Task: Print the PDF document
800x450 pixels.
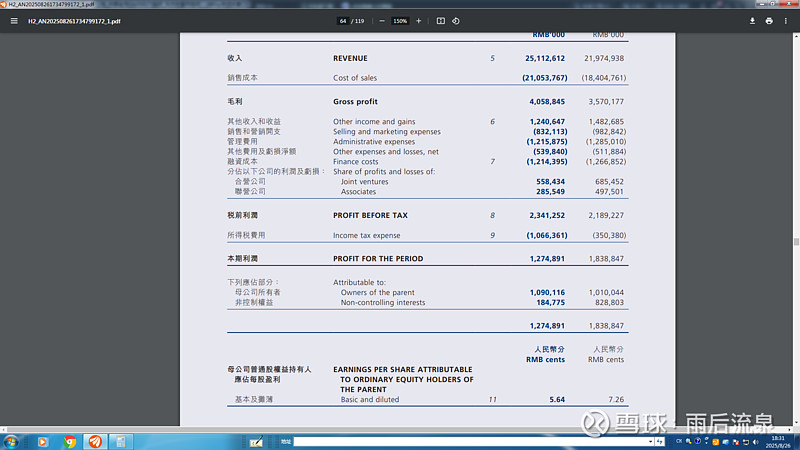Action: (x=769, y=20)
